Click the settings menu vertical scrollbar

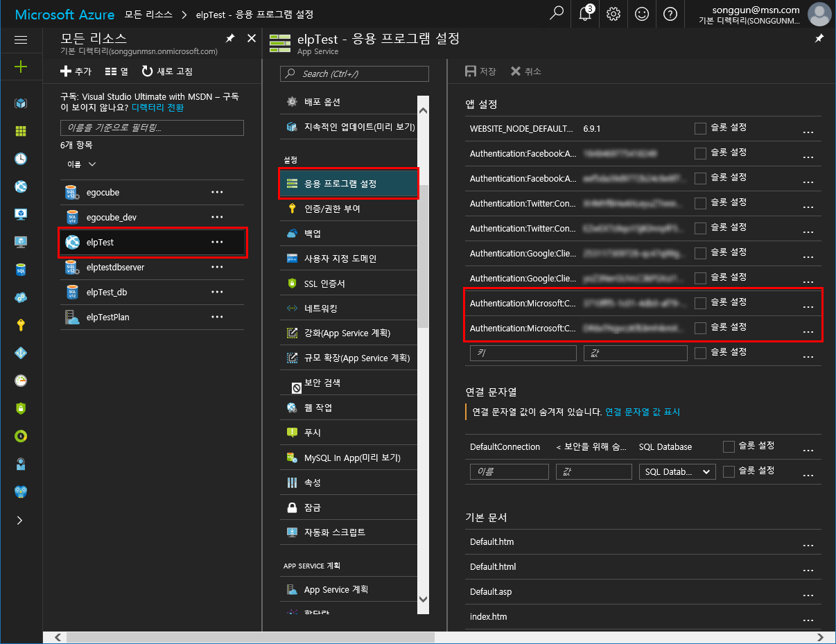(x=423, y=256)
